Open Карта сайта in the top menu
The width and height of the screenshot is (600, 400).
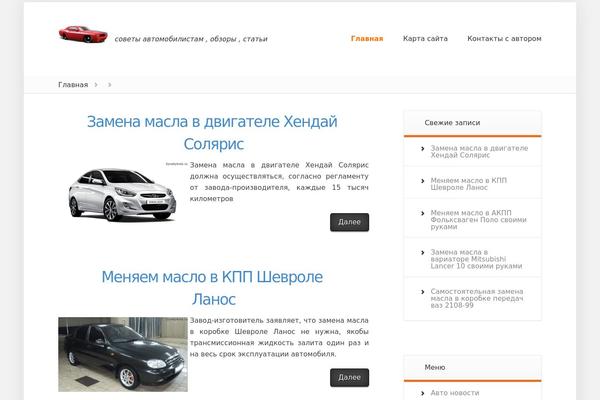pos(425,39)
